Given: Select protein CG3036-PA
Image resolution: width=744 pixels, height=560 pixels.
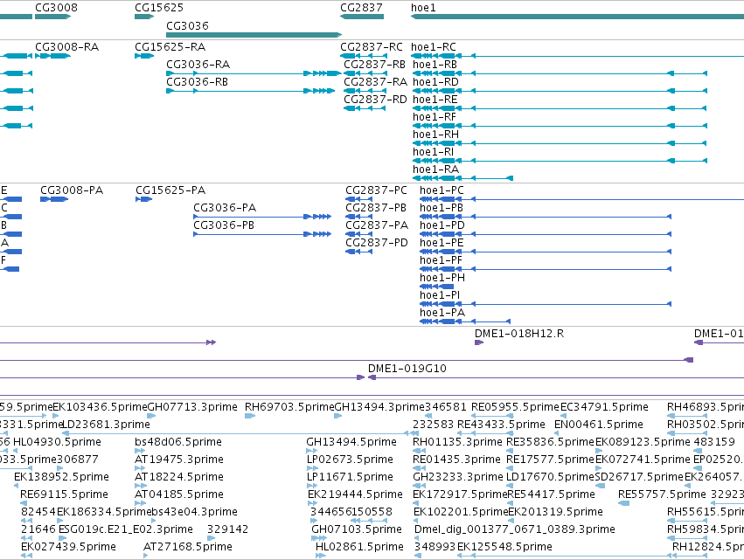Looking at the screenshot, I should [225, 208].
